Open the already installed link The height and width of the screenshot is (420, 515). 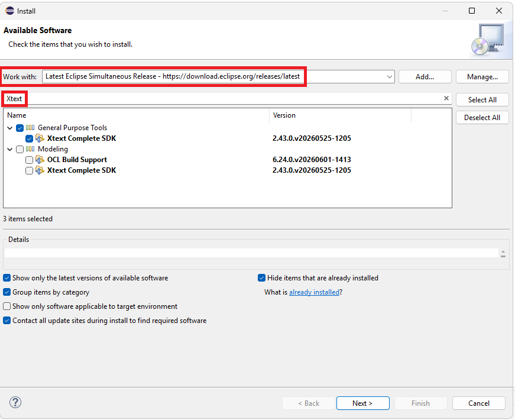(315, 292)
